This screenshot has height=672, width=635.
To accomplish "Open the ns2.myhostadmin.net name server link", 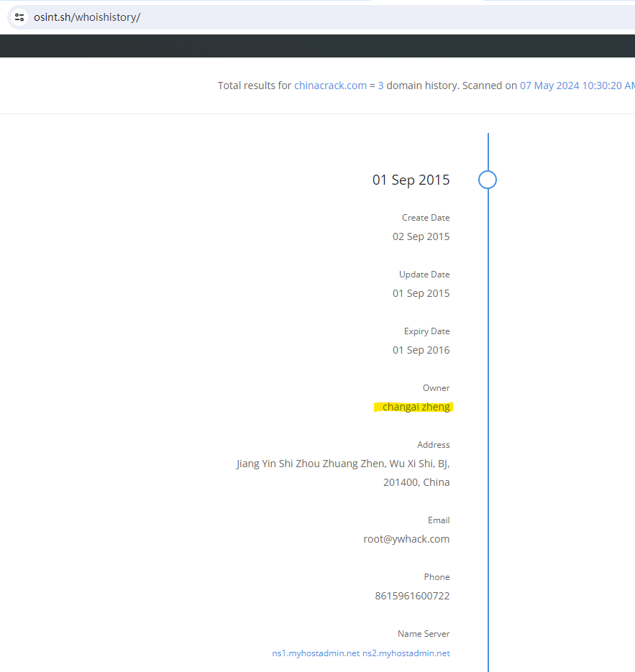I will (x=406, y=653).
